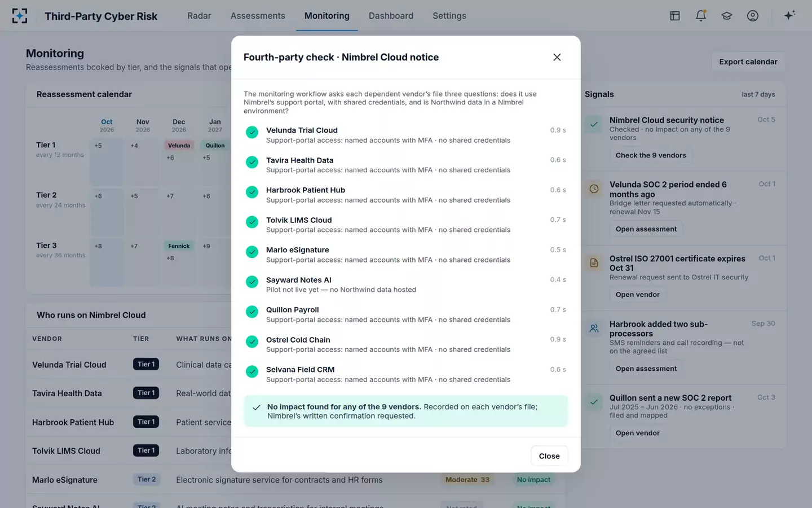Image resolution: width=812 pixels, height=508 pixels.
Task: Click the Close button in the dialog
Action: coord(549,456)
